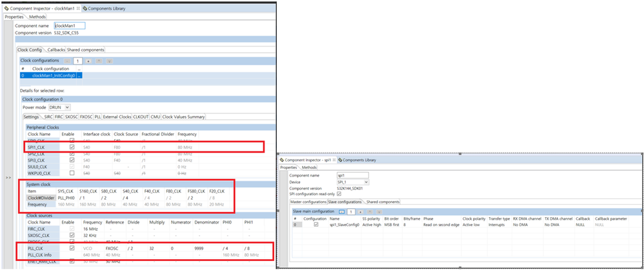Open Components Library tab in spi1 window
This screenshot has width=644, height=270.
coord(357,160)
